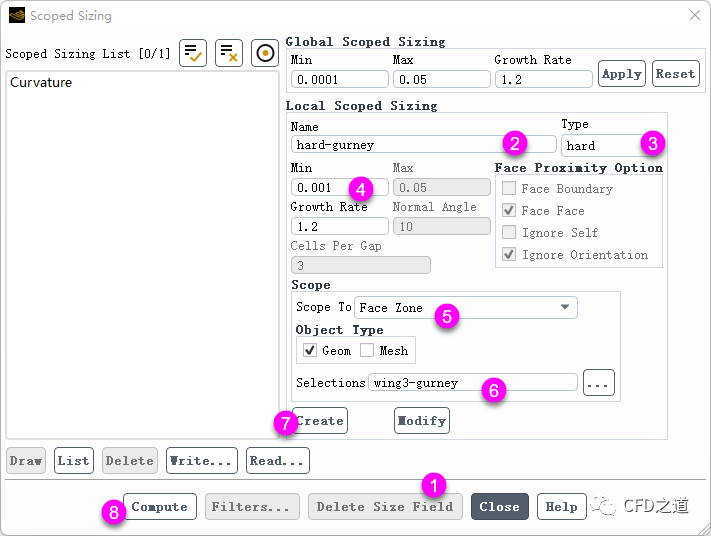Click the Delete button
The image size is (711, 536).
(x=130, y=460)
